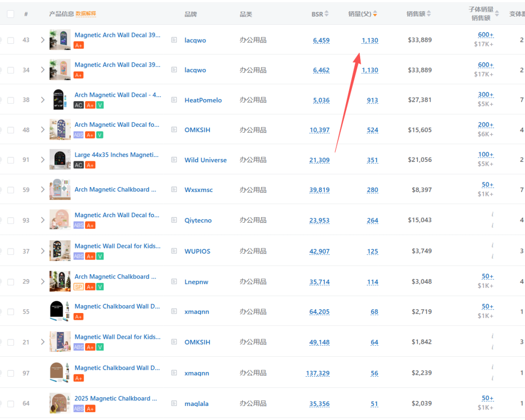Open detail icon beside brand maqlala
The image size is (525, 420).
tap(174, 403)
